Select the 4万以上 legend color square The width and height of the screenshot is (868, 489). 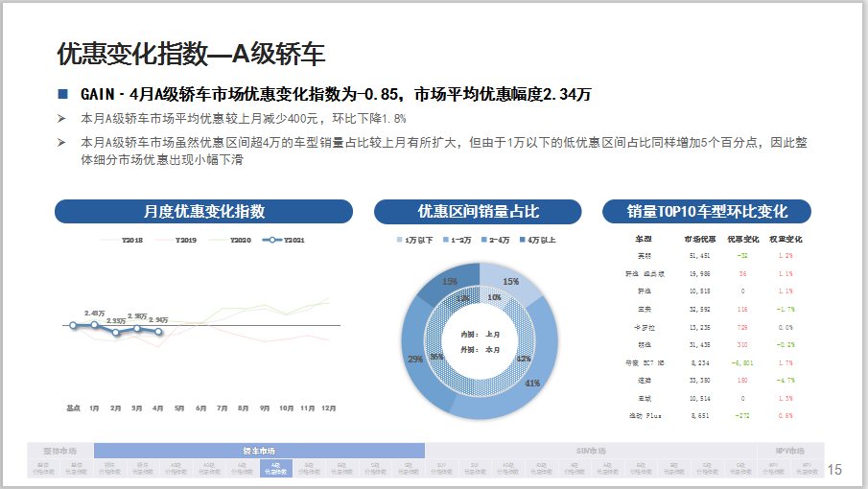[523, 240]
